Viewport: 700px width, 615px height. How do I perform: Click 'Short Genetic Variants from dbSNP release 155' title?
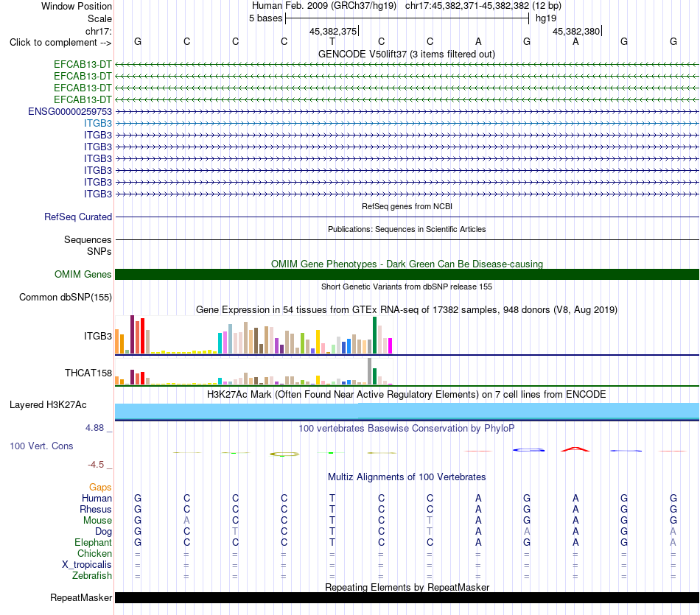(x=407, y=287)
